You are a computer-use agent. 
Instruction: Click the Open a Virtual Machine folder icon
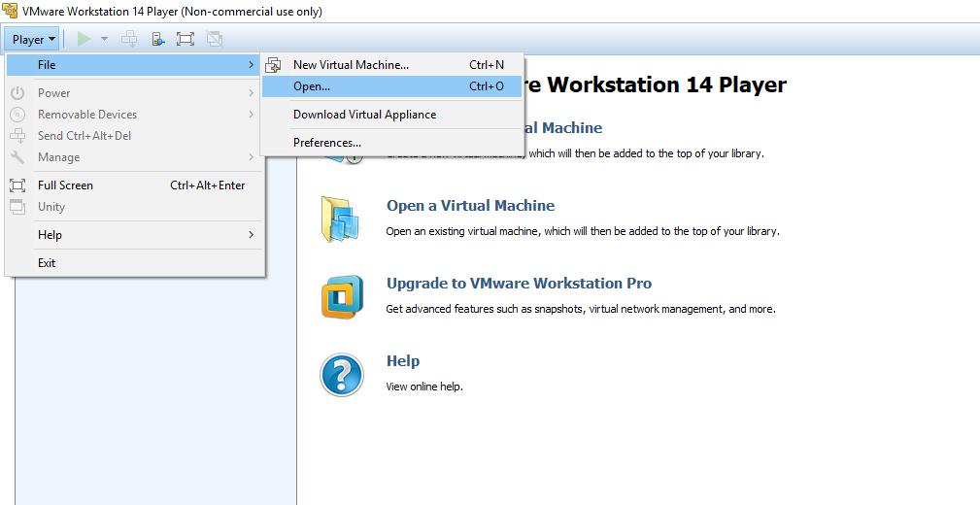341,219
